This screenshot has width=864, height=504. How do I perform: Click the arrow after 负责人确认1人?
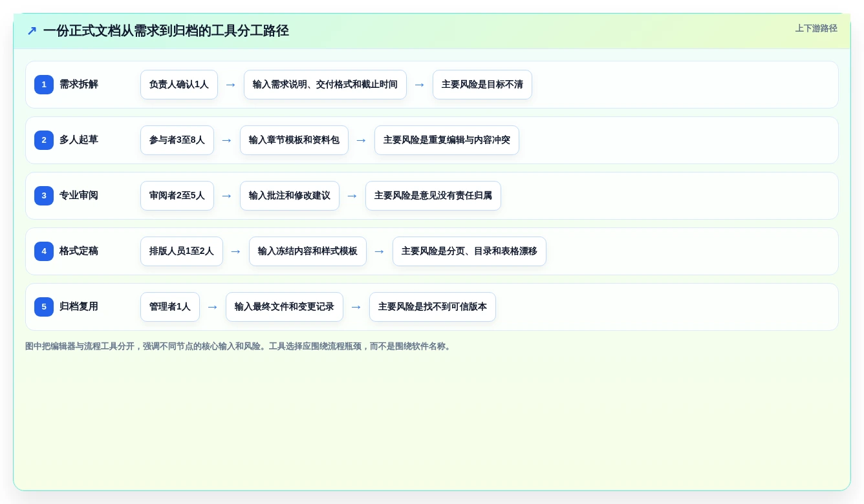click(x=231, y=85)
